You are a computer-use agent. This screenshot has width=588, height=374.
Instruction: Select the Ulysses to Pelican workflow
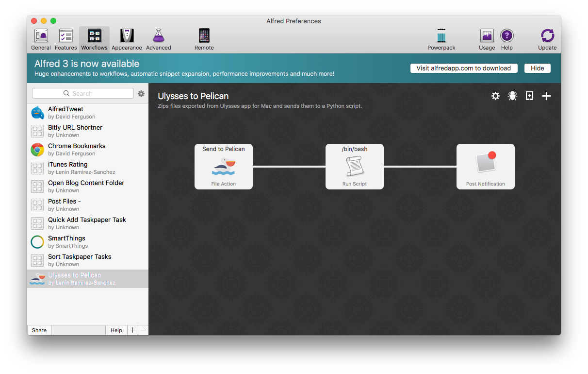(x=88, y=279)
